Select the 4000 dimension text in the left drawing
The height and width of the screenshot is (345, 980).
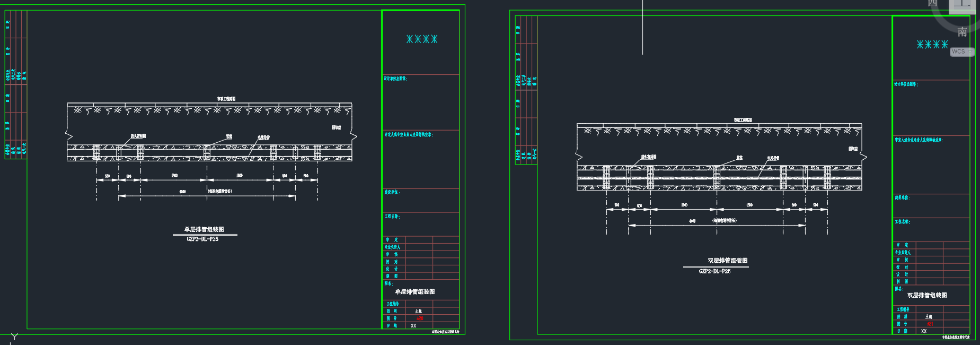click(x=182, y=192)
